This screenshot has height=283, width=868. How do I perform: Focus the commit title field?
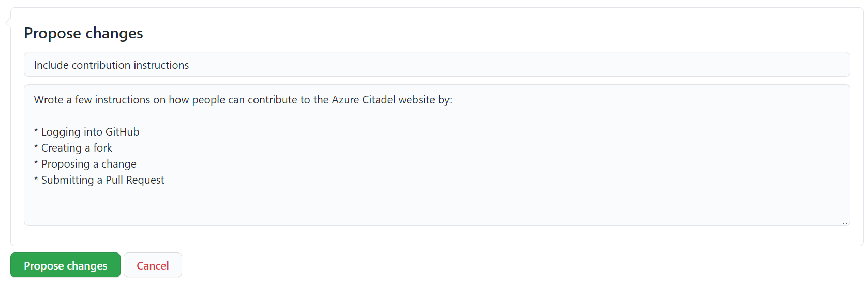point(437,65)
